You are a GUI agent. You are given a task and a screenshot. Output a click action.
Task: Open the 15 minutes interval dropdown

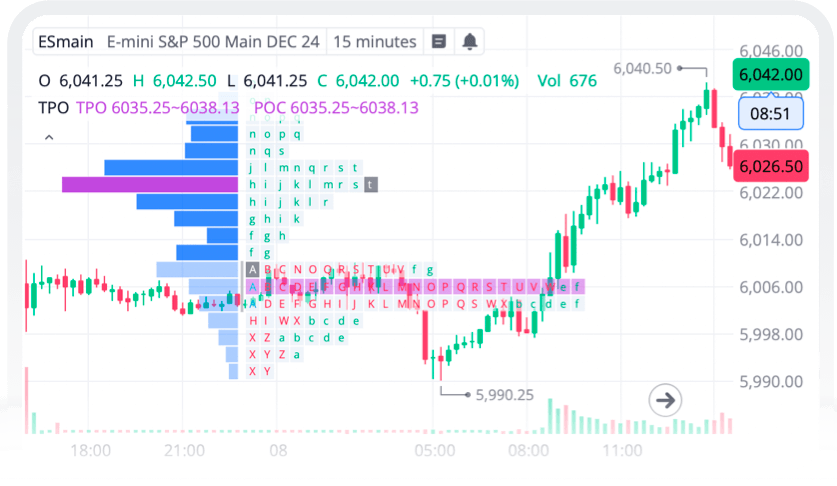tap(374, 42)
